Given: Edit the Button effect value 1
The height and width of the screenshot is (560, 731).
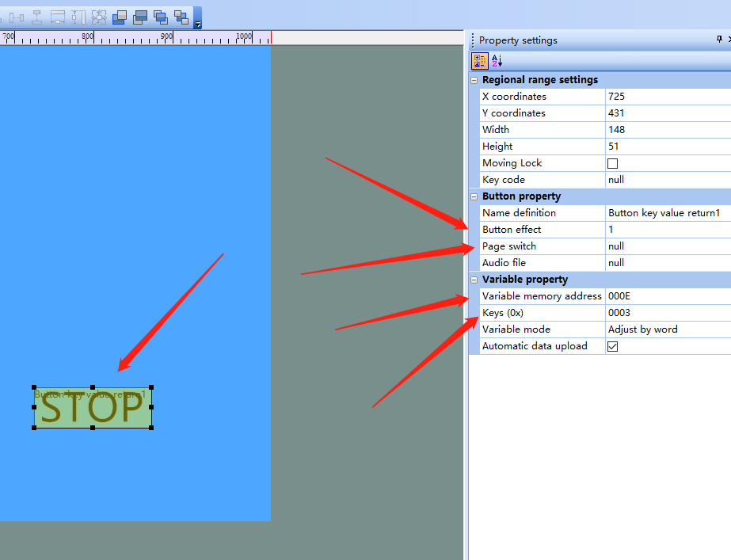Looking at the screenshot, I should pyautogui.click(x=668, y=230).
